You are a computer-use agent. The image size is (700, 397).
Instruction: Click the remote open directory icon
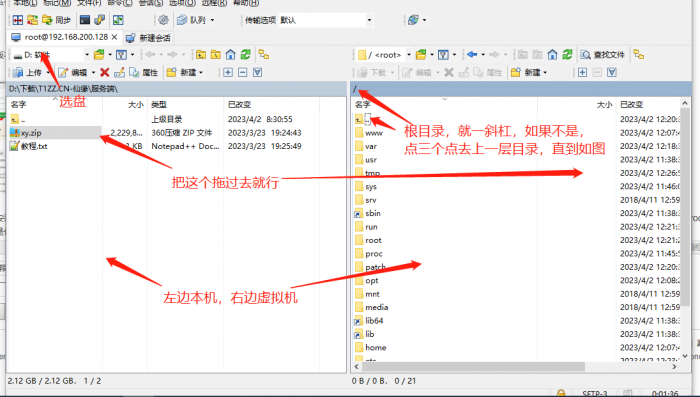coord(421,55)
